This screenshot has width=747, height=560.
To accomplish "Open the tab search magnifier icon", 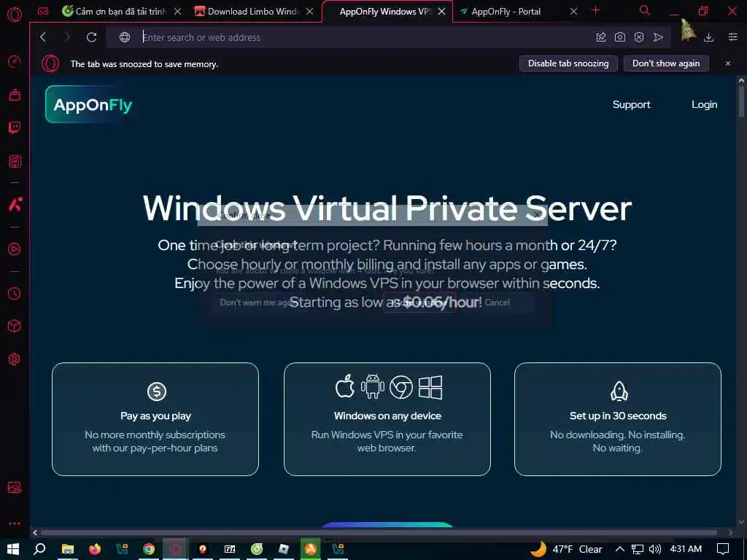I will click(645, 10).
